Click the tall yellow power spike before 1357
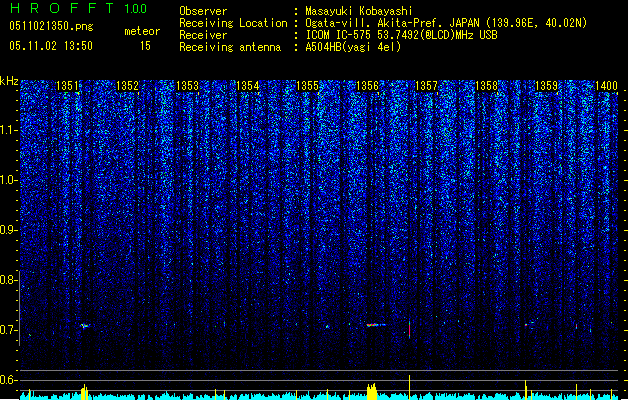Viewport: 629px width, 400px height. 409,387
